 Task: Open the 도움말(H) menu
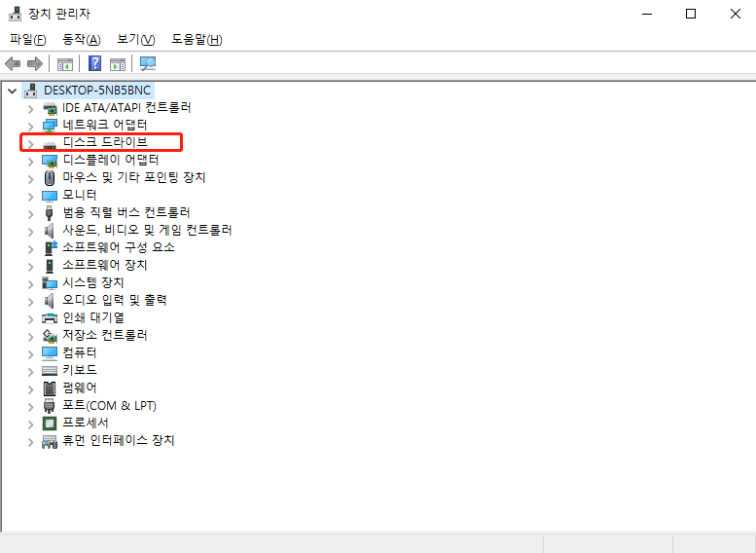coord(197,40)
